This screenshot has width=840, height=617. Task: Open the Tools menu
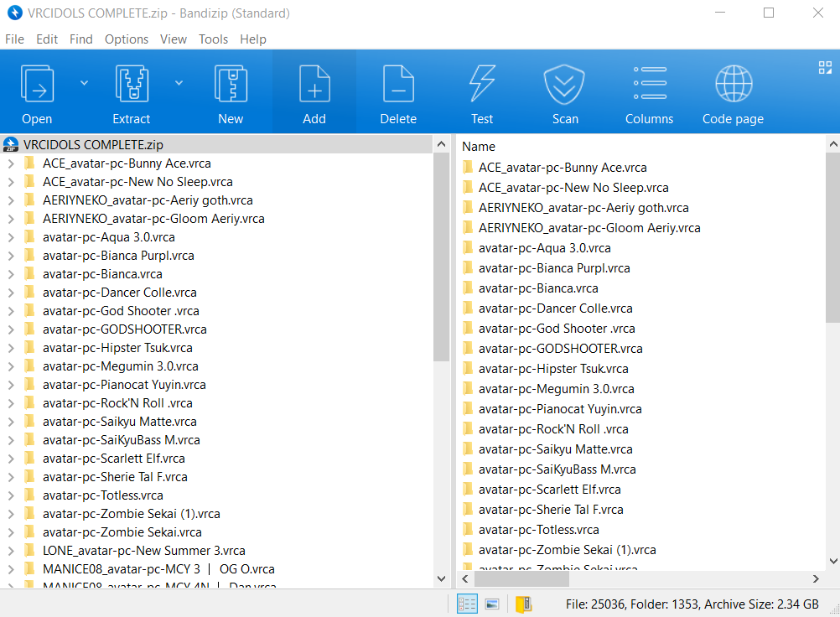point(213,39)
